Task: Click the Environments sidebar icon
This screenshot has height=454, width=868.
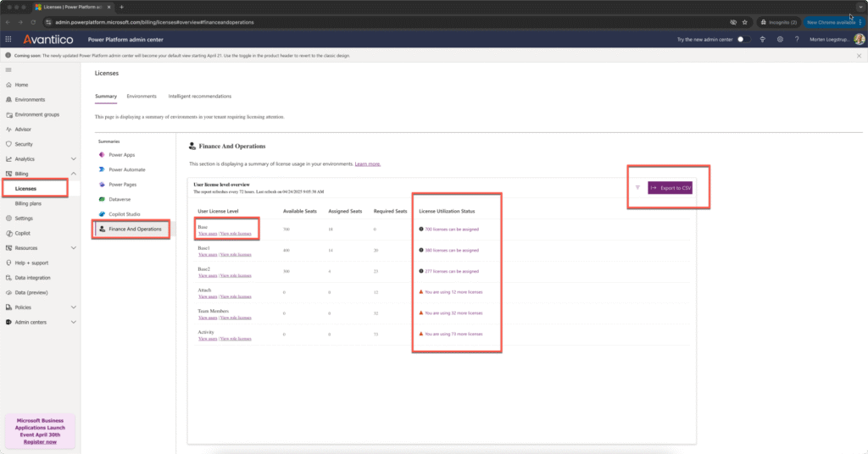Action: (x=8, y=100)
